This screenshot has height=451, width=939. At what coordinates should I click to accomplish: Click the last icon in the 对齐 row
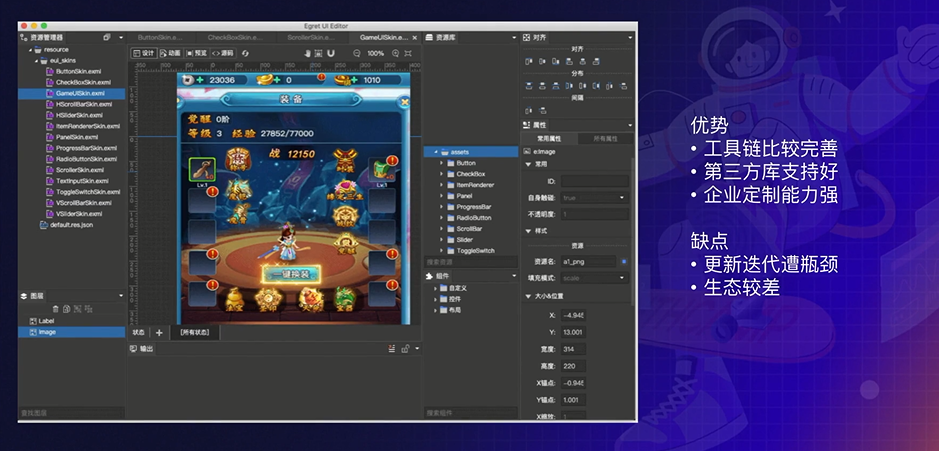coord(595,61)
